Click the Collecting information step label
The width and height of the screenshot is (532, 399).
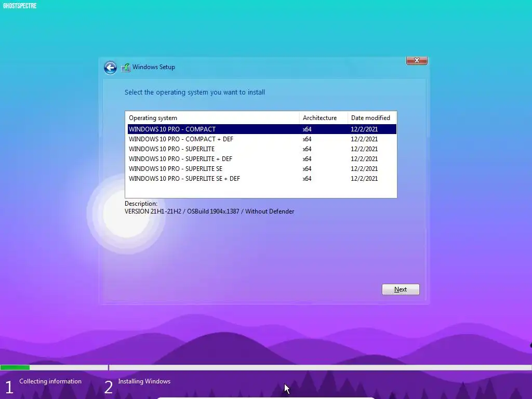[50, 381]
